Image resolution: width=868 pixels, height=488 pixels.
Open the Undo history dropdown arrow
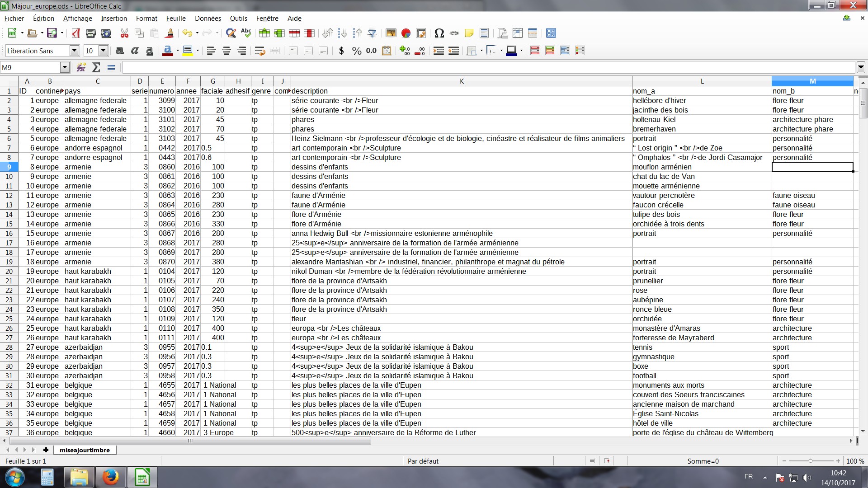click(x=197, y=33)
